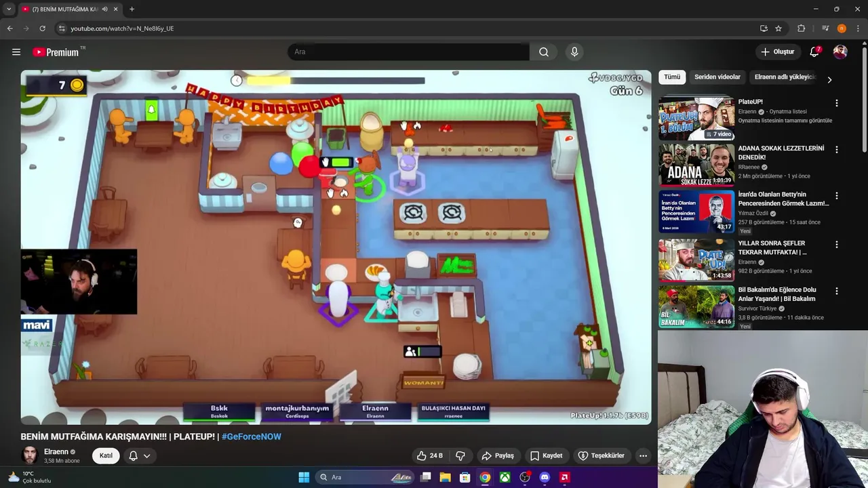Open options for İran'da Olanları video
Image resolution: width=868 pixels, height=488 pixels.
click(x=837, y=196)
